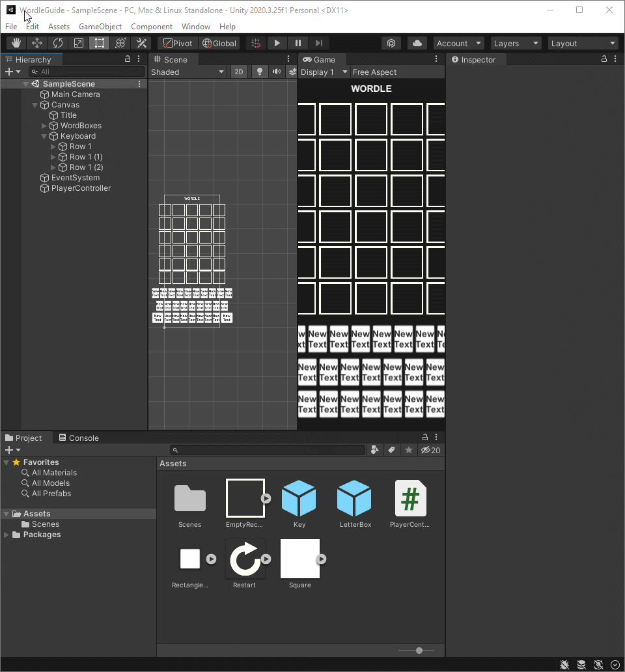
Task: Toggle Pivot handle position
Action: click(x=178, y=43)
